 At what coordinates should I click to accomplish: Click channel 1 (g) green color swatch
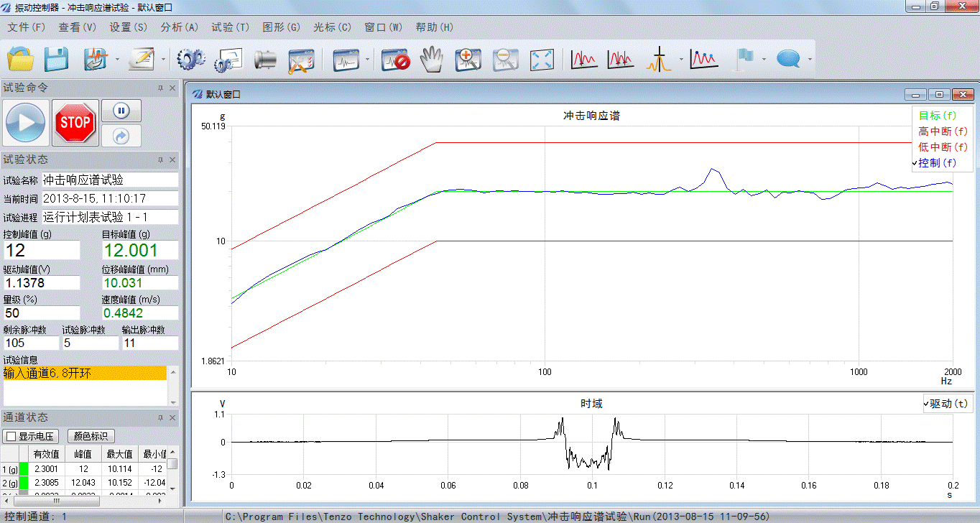[x=24, y=468]
